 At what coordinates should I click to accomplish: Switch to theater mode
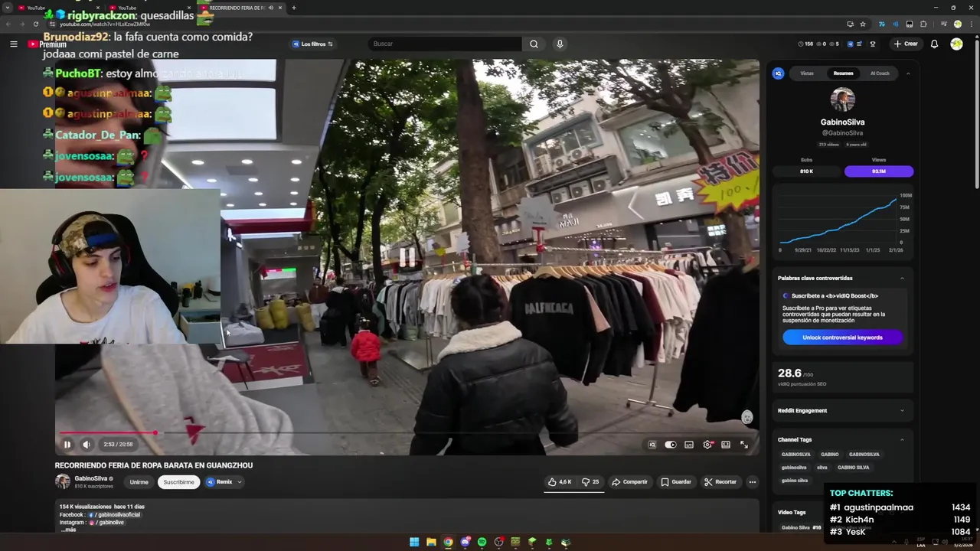(x=726, y=445)
